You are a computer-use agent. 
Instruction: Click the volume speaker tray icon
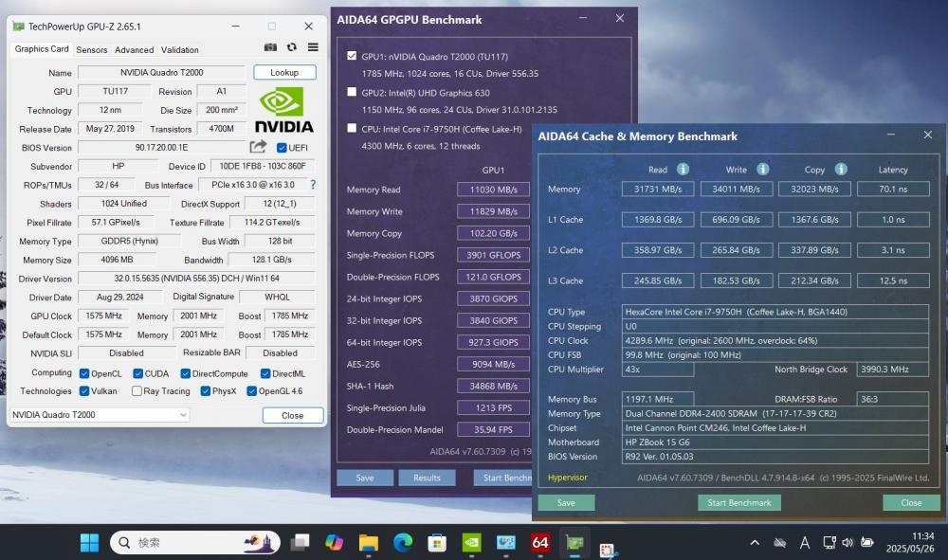pyautogui.click(x=848, y=543)
